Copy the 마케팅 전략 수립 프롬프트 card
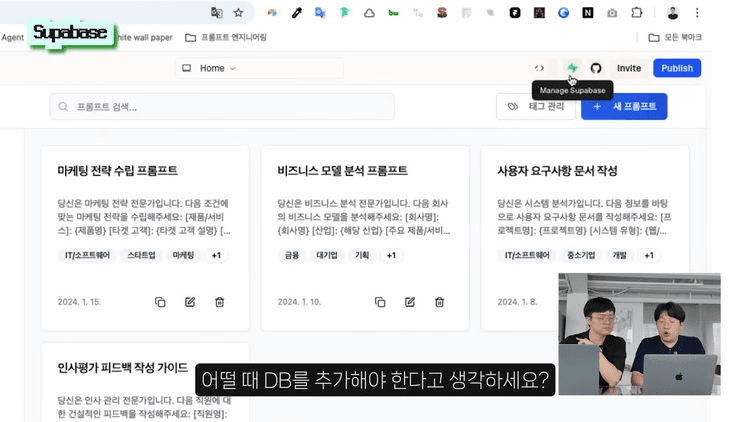The height and width of the screenshot is (422, 750). (x=160, y=302)
